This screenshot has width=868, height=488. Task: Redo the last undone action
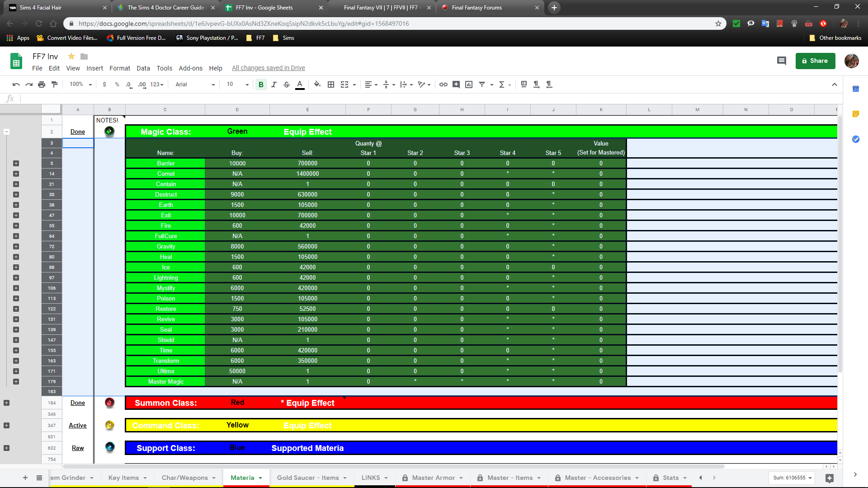[x=29, y=84]
